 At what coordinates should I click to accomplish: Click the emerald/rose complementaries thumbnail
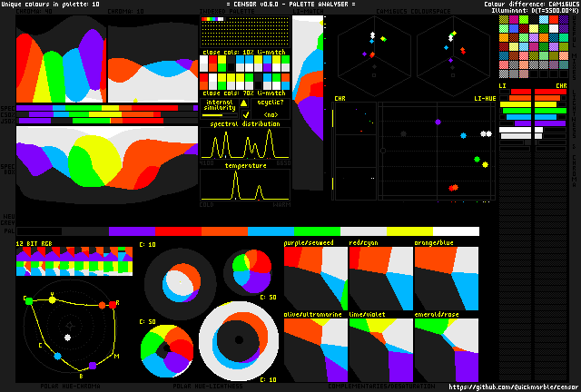[446, 349]
